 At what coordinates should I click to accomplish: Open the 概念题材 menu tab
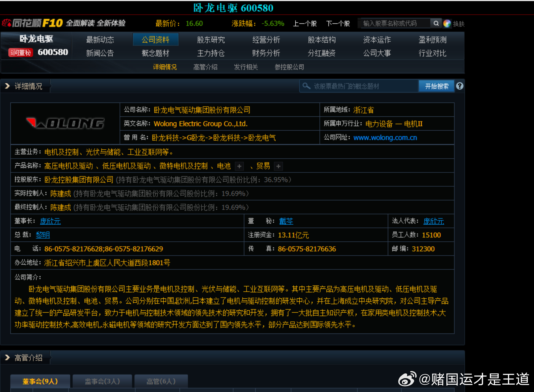(x=155, y=53)
